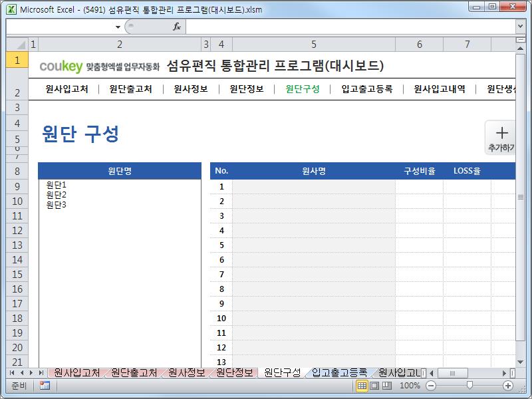Go to 원사정보 in navigation bar
Screen dimensions: 532x399
(191, 89)
